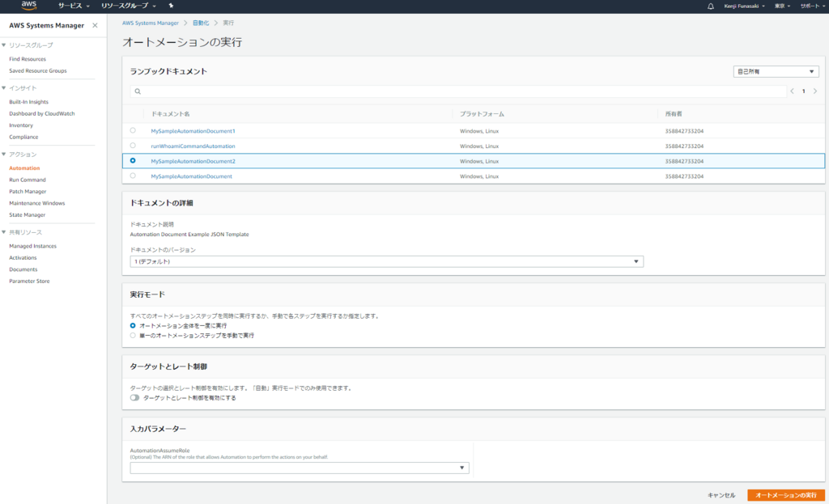Open Kenji Funasaki account menu
Viewport: 829px width, 504px height.
[745, 6]
